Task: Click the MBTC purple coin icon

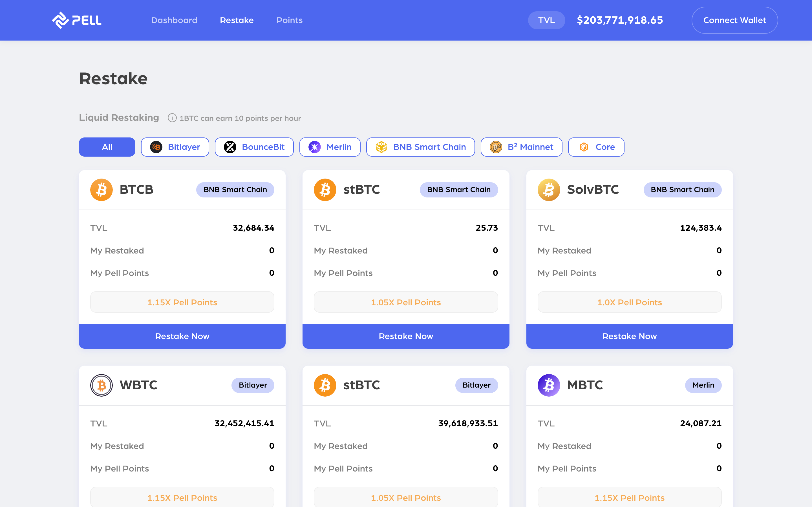Action: tap(549, 385)
